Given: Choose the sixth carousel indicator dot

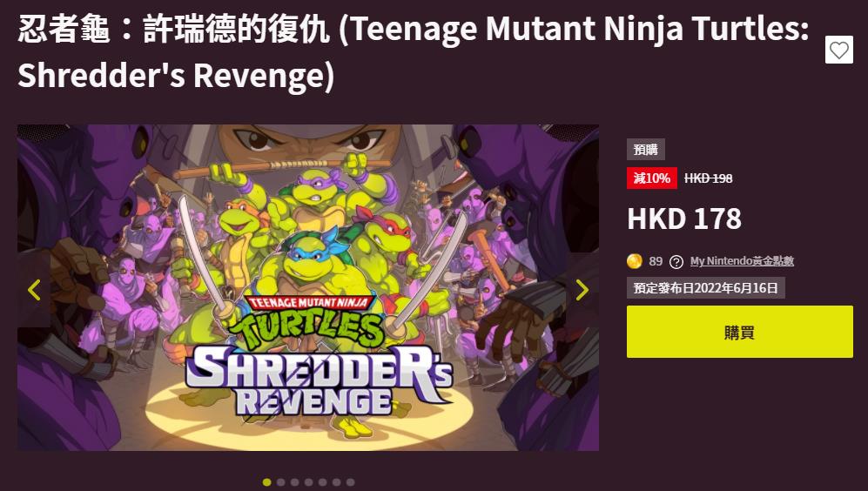Looking at the screenshot, I should coord(336,482).
